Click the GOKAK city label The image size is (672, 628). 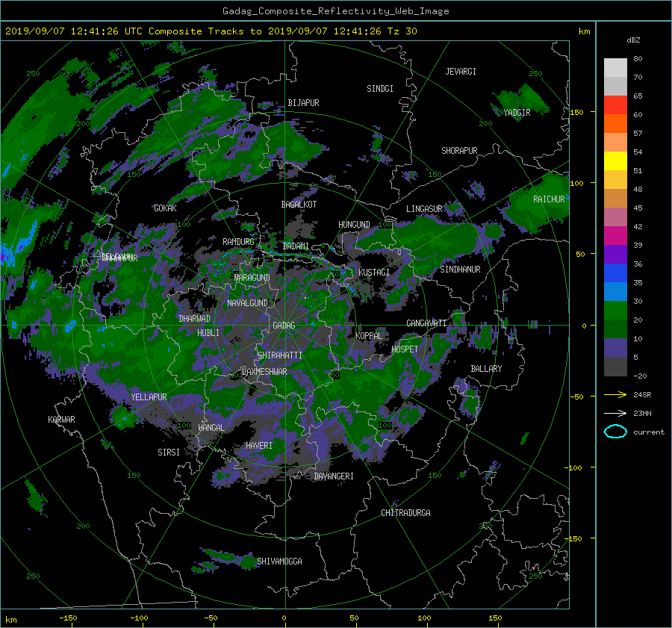point(165,208)
